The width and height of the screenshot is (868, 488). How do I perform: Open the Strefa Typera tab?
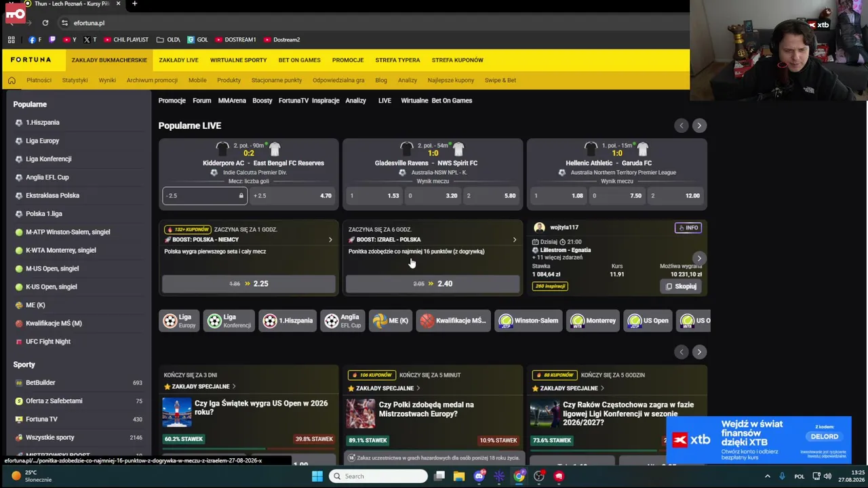[397, 60]
